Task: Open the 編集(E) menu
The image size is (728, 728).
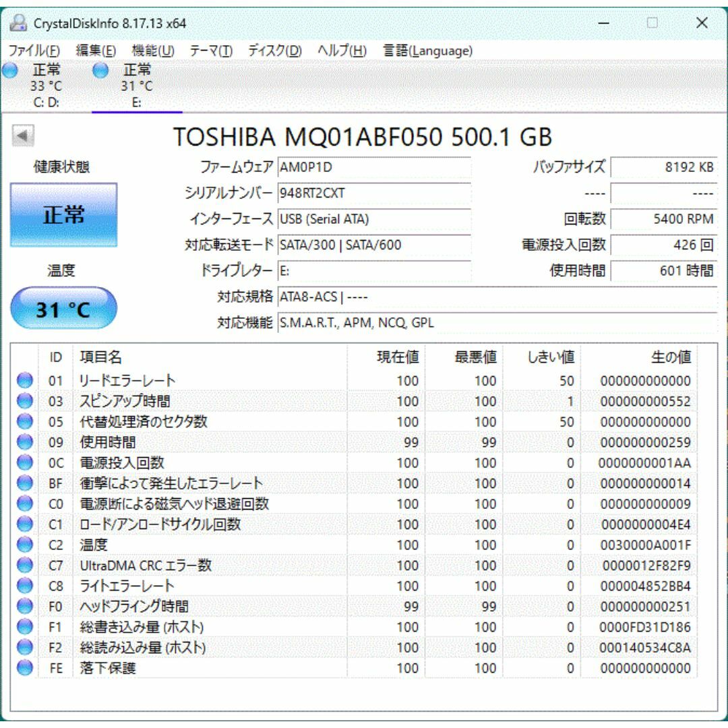Action: click(x=96, y=50)
